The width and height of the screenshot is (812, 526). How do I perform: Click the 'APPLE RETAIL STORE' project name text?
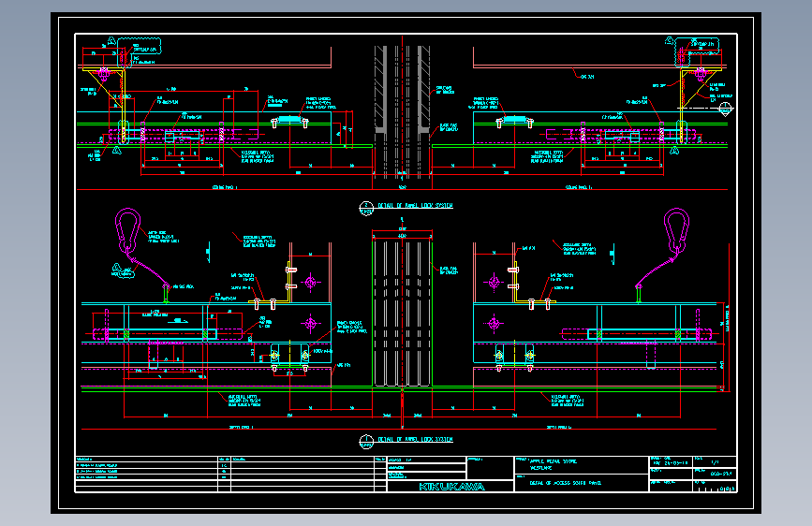pos(554,460)
